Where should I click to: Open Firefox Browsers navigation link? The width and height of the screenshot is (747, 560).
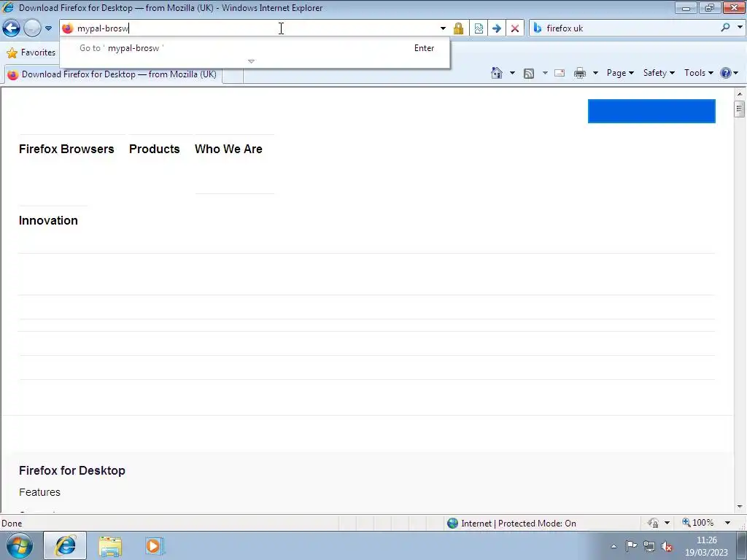(x=66, y=149)
